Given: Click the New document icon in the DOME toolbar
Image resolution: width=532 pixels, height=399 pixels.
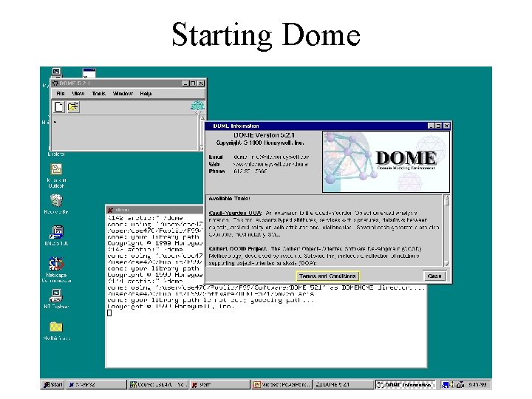Looking at the screenshot, I should click(59, 107).
